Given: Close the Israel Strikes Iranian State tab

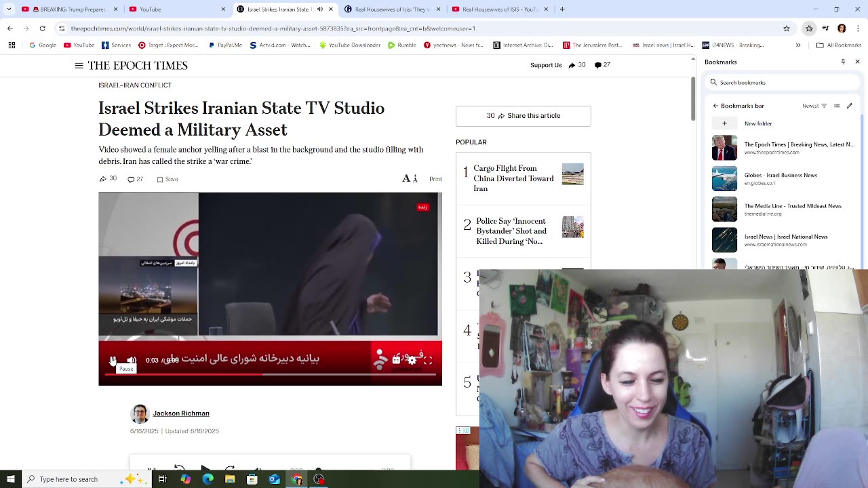Looking at the screenshot, I should coord(331,9).
